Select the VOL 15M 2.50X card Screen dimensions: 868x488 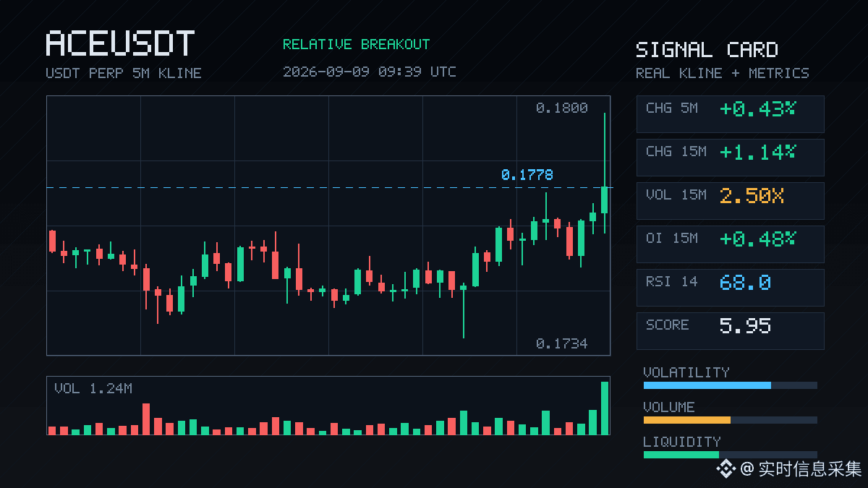coord(730,200)
